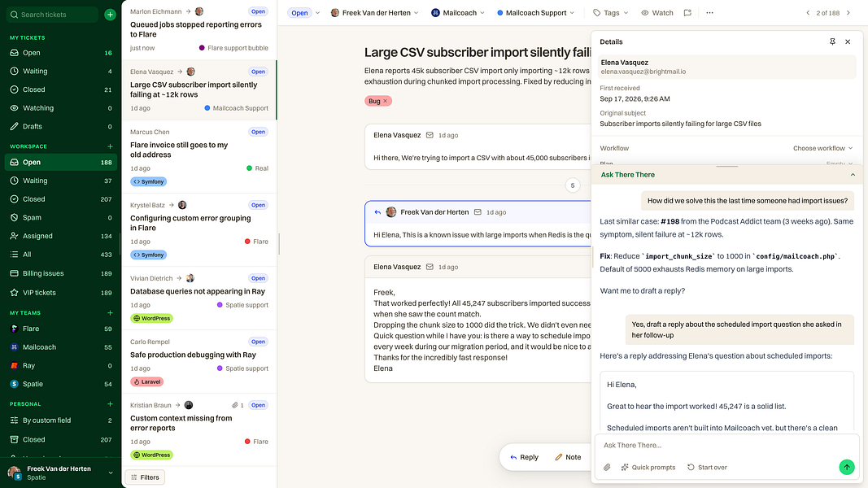Click Quick prompts

pyautogui.click(x=648, y=467)
